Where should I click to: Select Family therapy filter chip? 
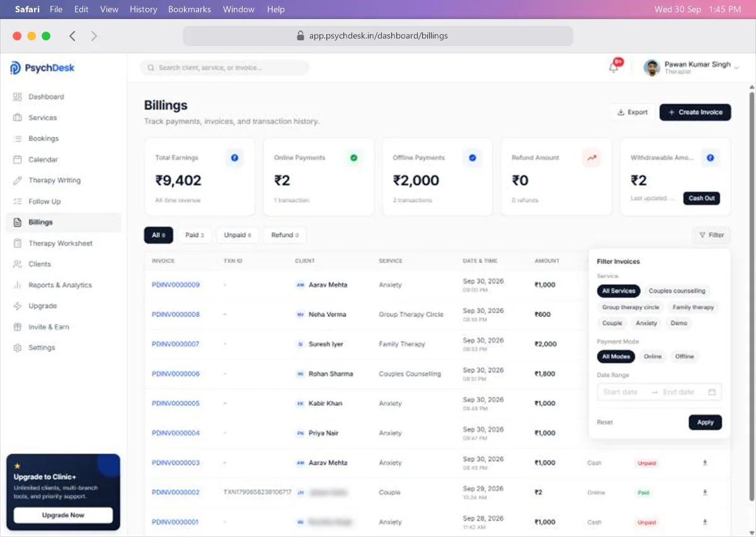coord(693,307)
